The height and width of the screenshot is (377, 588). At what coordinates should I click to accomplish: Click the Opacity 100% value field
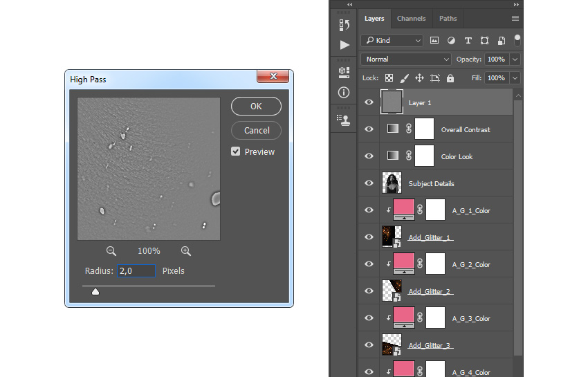[497, 59]
